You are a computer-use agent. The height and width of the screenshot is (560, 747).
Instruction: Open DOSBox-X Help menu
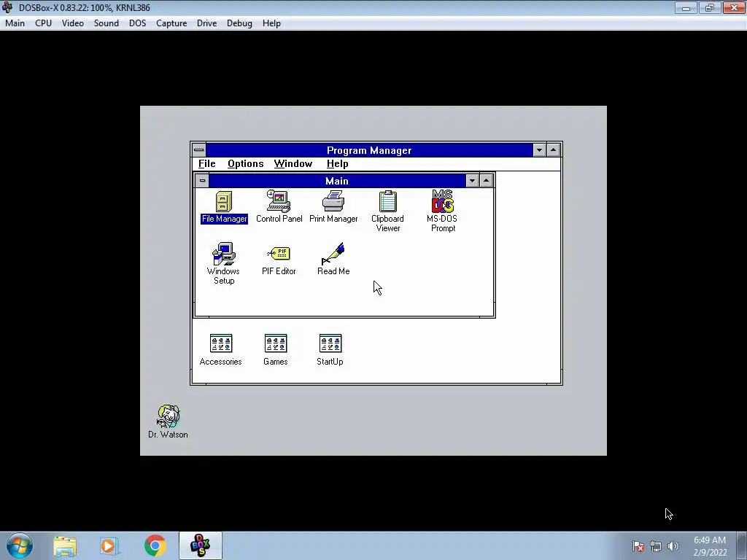tap(271, 23)
